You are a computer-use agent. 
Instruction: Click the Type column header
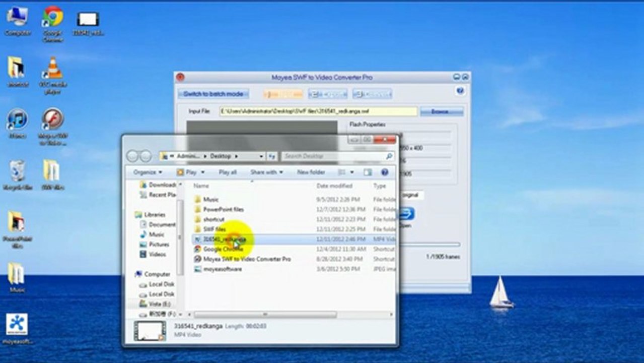click(x=380, y=186)
